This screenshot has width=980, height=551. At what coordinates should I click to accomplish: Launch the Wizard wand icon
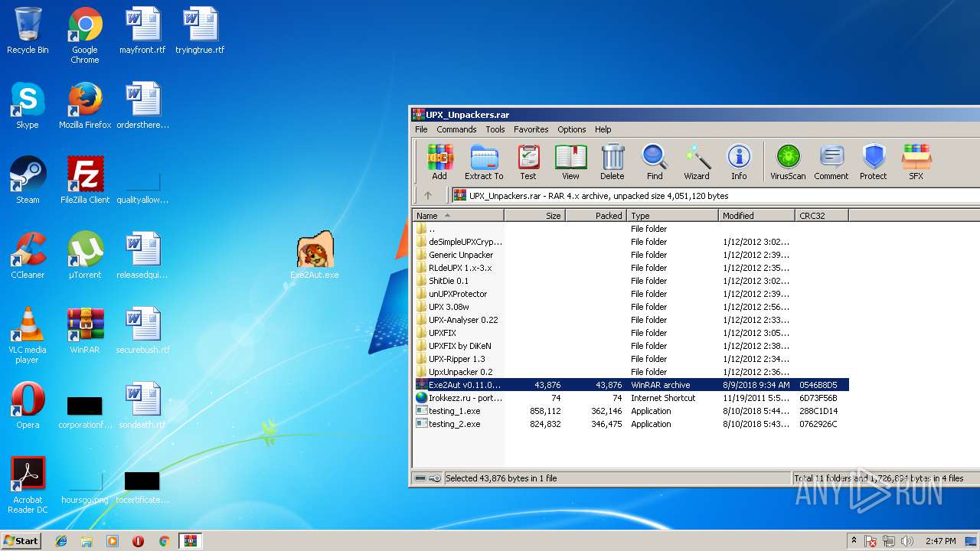point(697,162)
